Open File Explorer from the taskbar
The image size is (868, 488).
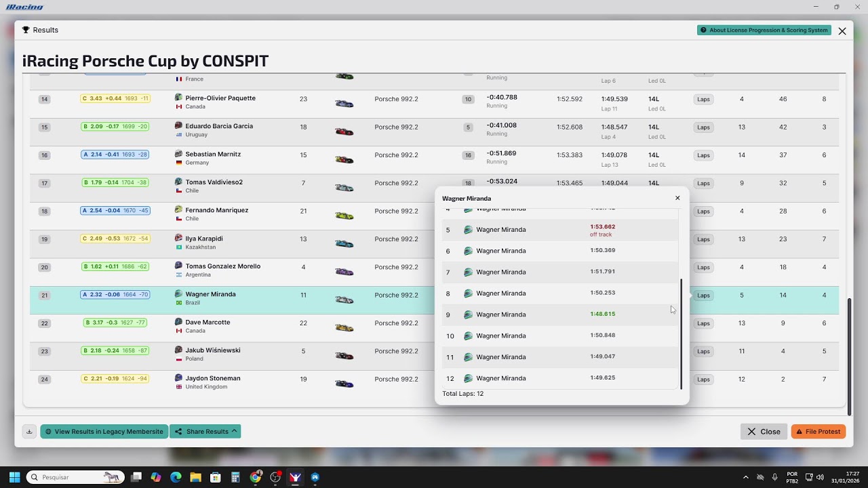pos(195,477)
